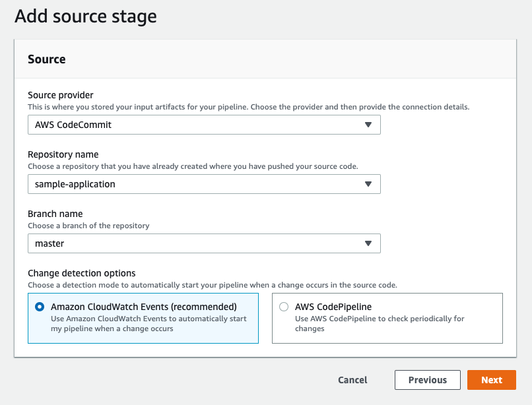This screenshot has height=405, width=532.
Task: Click the 'Repository name' field label
Action: click(x=63, y=154)
